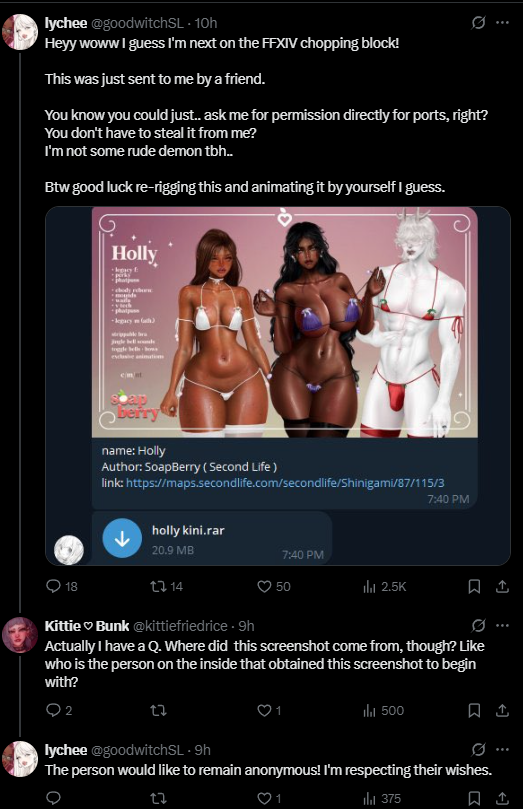Viewport: 523px width, 809px height.
Task: Open more options on lychee's last reply
Action: (x=502, y=749)
